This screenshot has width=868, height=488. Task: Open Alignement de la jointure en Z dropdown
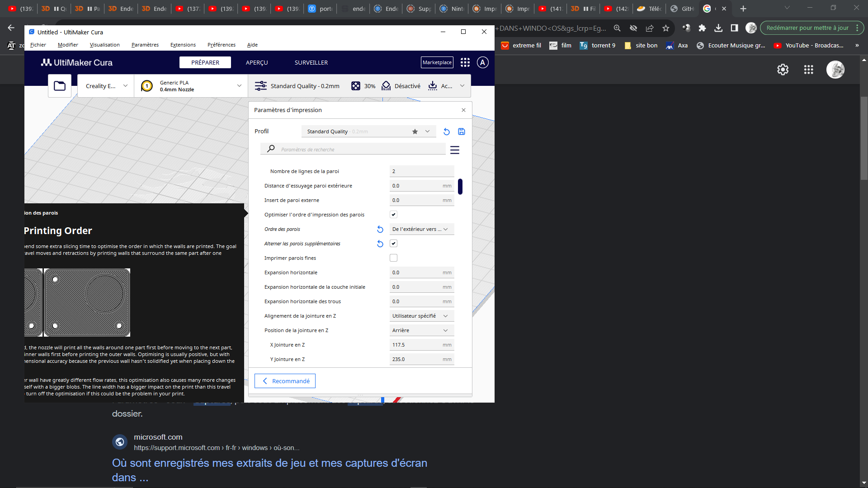pos(421,316)
